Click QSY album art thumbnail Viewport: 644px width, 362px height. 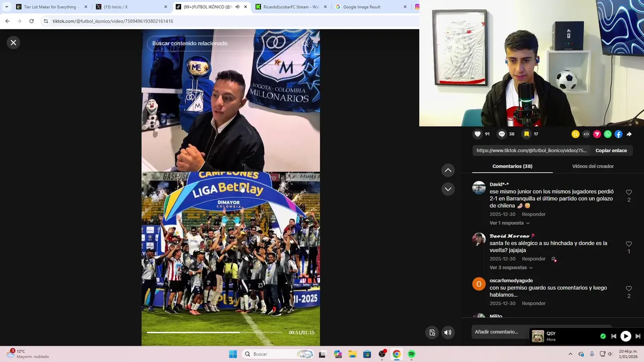538,336
